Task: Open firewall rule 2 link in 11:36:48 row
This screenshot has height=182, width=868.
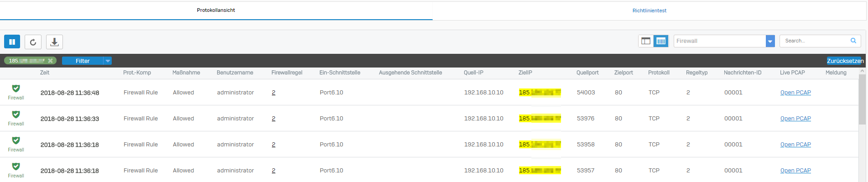Action: [x=274, y=92]
